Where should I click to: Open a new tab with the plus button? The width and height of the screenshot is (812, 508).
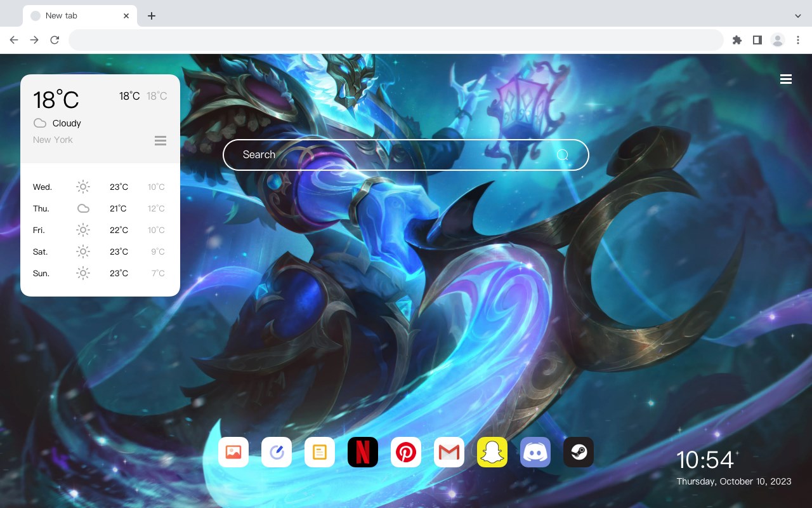click(x=151, y=16)
